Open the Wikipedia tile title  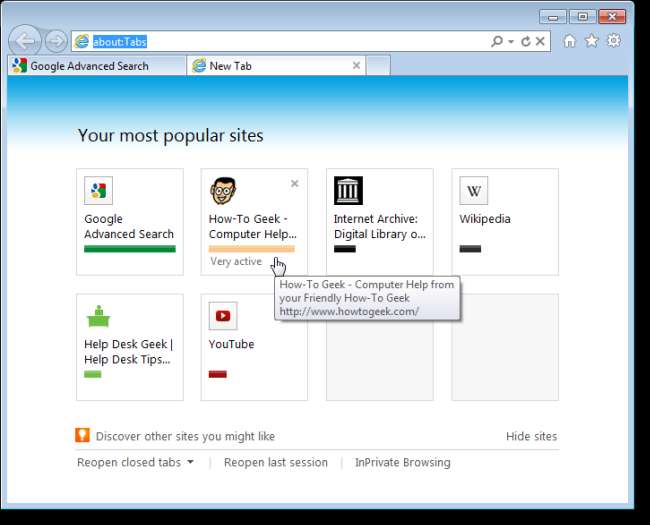pyautogui.click(x=485, y=219)
